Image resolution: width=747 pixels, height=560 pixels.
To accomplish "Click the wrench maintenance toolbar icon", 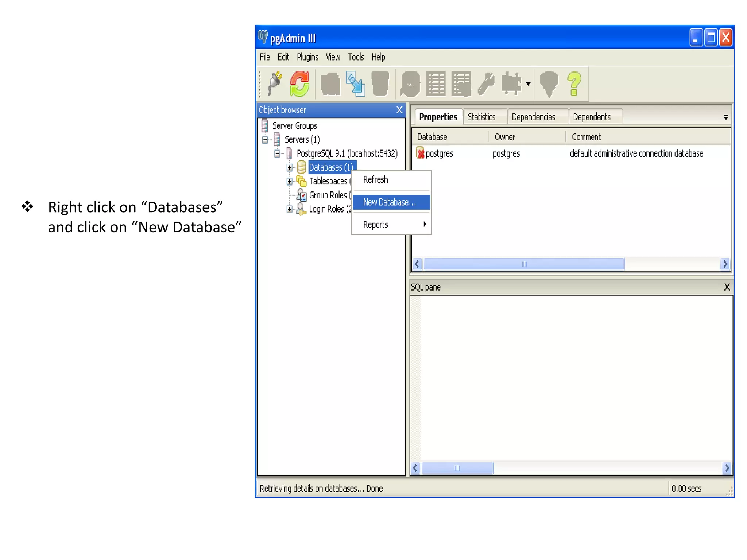I will click(x=486, y=84).
